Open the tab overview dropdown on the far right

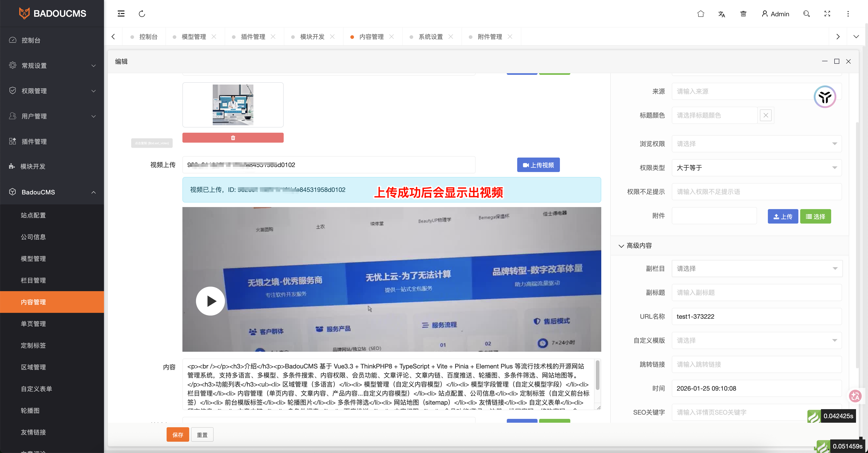point(856,36)
